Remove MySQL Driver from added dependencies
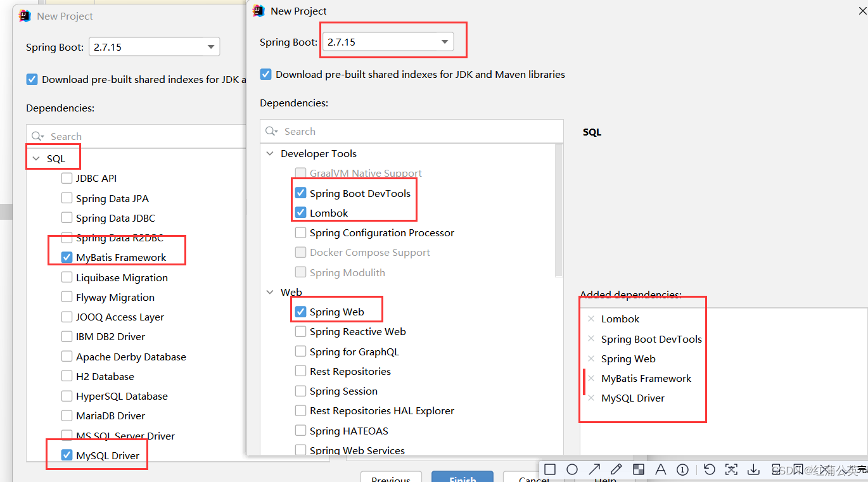Screen dimensions: 868x482 [591, 398]
